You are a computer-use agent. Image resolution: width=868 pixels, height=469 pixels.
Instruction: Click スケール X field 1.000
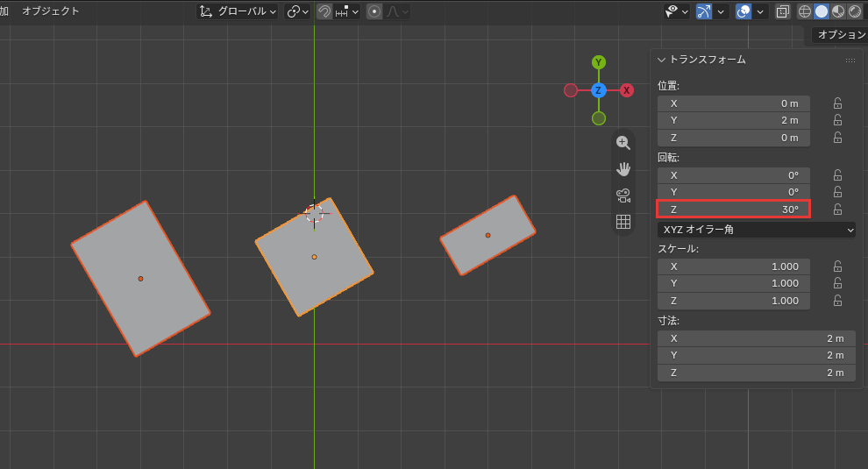pos(734,266)
